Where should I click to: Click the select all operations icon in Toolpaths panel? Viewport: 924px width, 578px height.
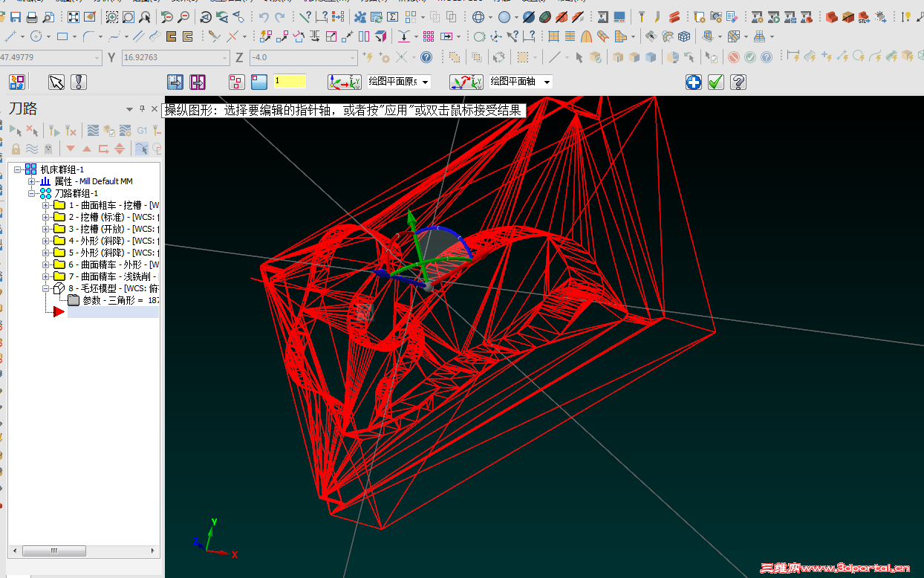pos(16,130)
